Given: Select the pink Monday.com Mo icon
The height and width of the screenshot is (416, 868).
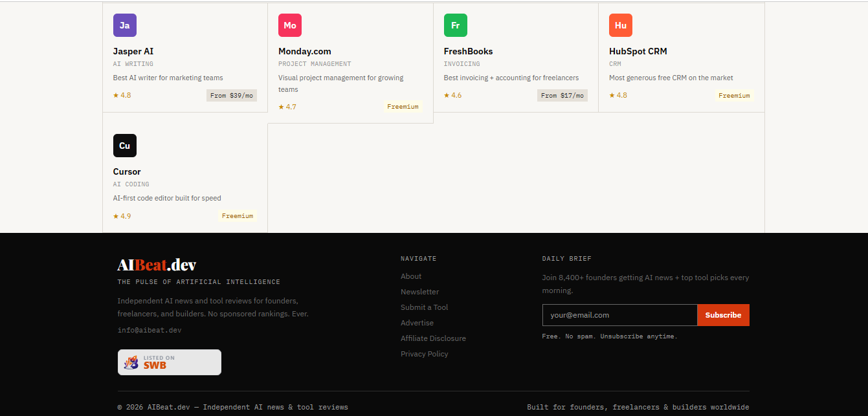Looking at the screenshot, I should (290, 25).
